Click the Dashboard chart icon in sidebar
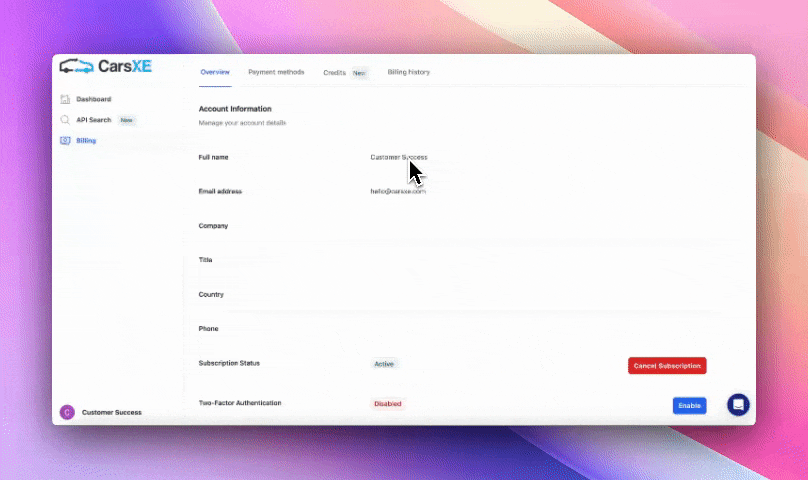Viewport: 808px width, 480px height. click(65, 99)
